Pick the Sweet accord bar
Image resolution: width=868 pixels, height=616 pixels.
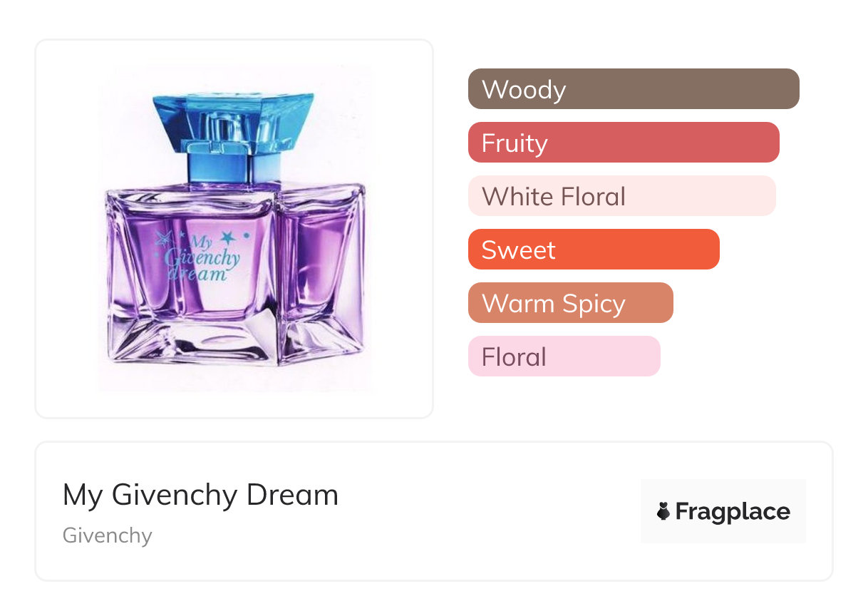pos(593,250)
